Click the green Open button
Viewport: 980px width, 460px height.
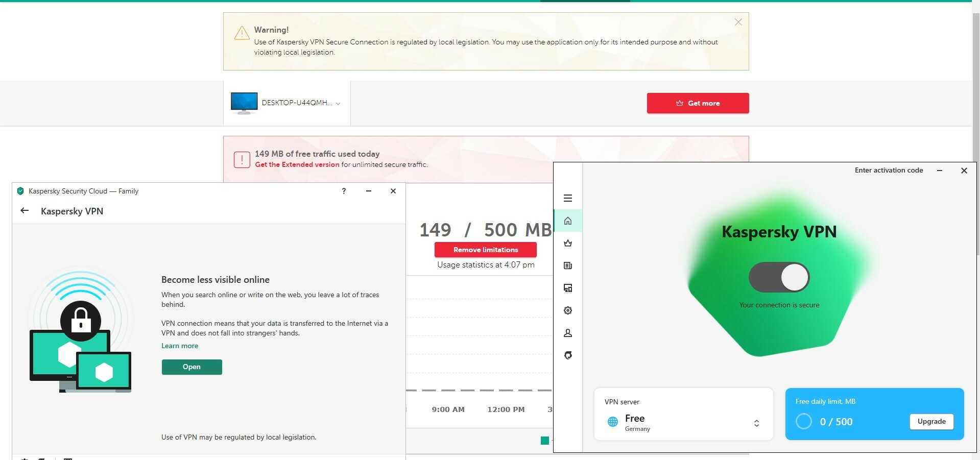(x=192, y=367)
